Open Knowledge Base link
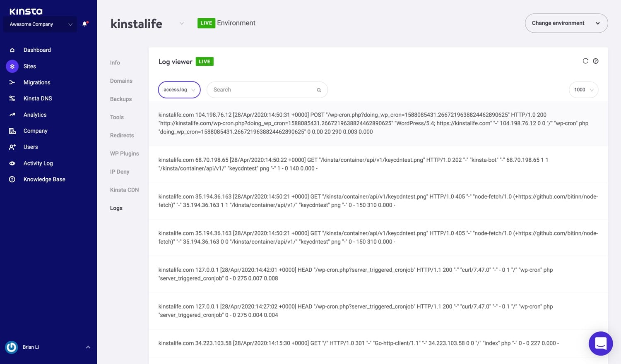The image size is (621, 364). pos(44,179)
